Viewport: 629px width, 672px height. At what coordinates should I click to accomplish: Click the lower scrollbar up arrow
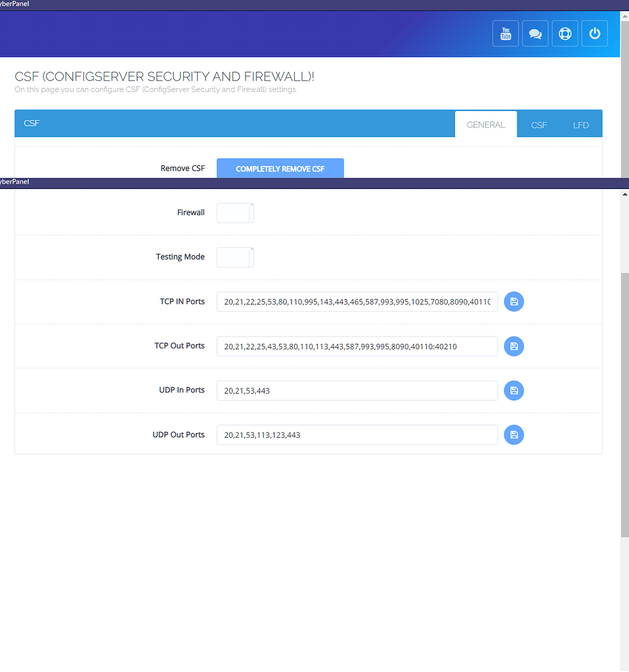click(624, 194)
